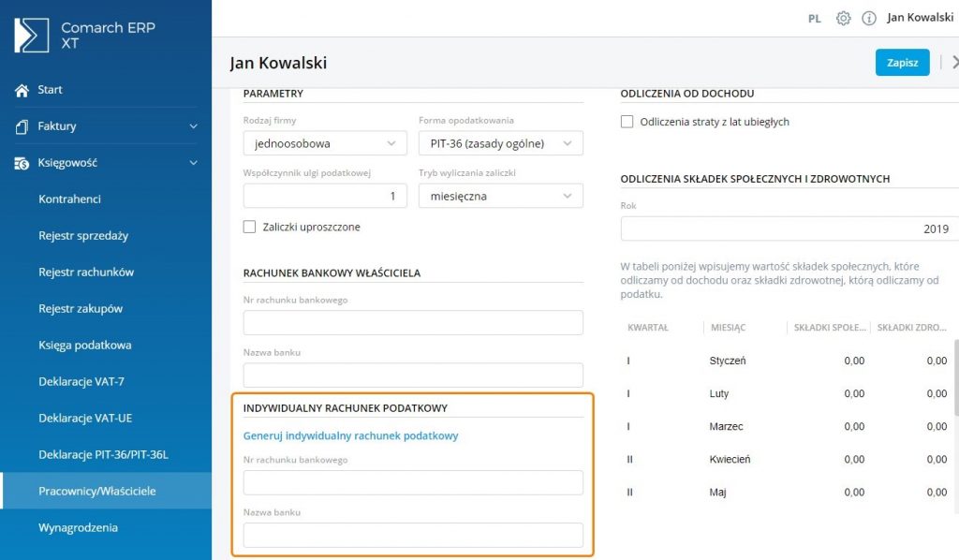This screenshot has width=959, height=560.
Task: Open the info circle icon in header
Action: pos(868,18)
